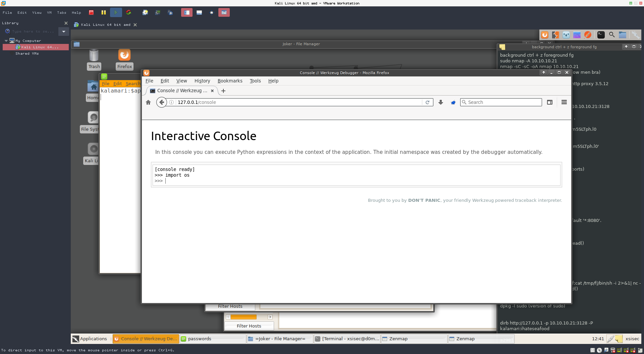Collapse the My Computer tree node

[6, 41]
